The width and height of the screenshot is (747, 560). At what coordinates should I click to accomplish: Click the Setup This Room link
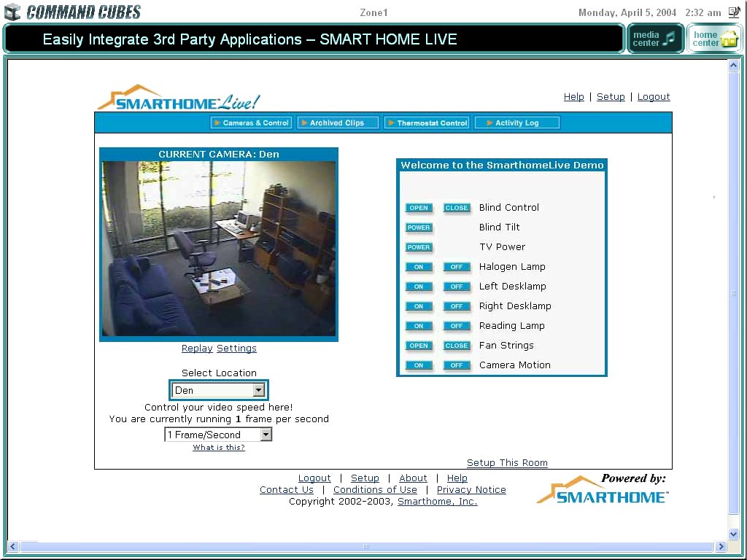[x=507, y=463]
